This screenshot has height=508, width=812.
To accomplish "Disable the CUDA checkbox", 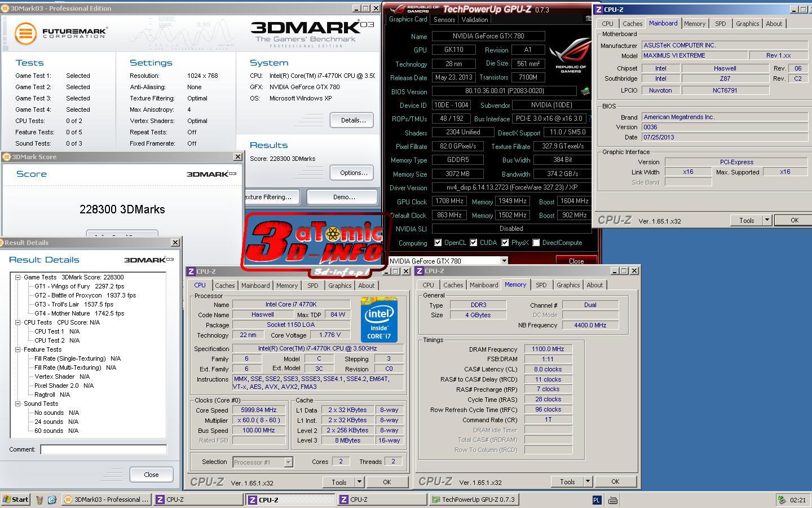I will point(474,243).
